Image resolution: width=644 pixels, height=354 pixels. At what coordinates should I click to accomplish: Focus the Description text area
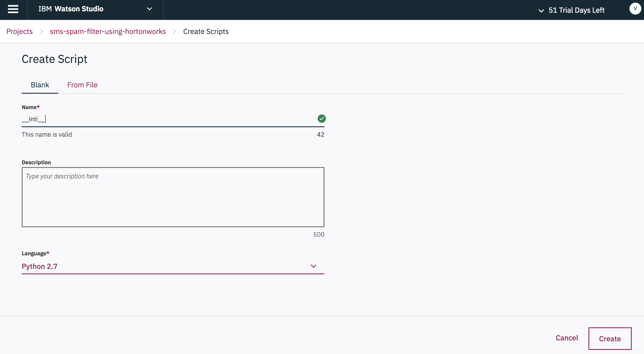[173, 197]
